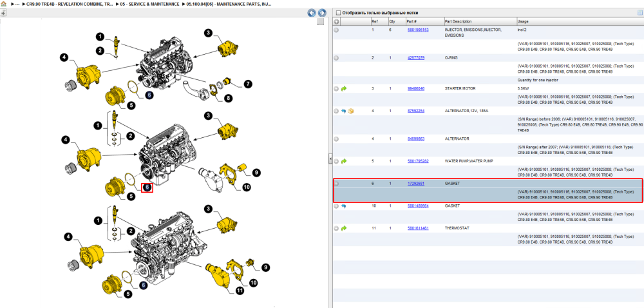Click the green arrow on the STARTER MOTOR row

pos(344,89)
